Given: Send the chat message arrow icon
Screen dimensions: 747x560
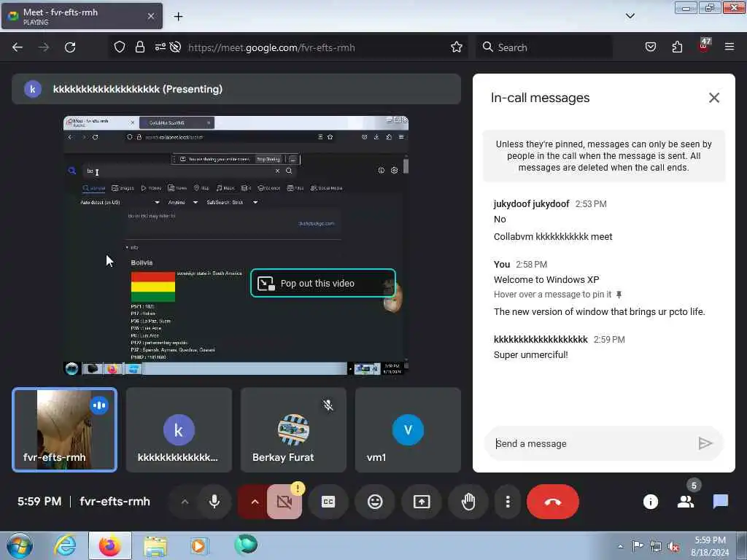Looking at the screenshot, I should 705,443.
